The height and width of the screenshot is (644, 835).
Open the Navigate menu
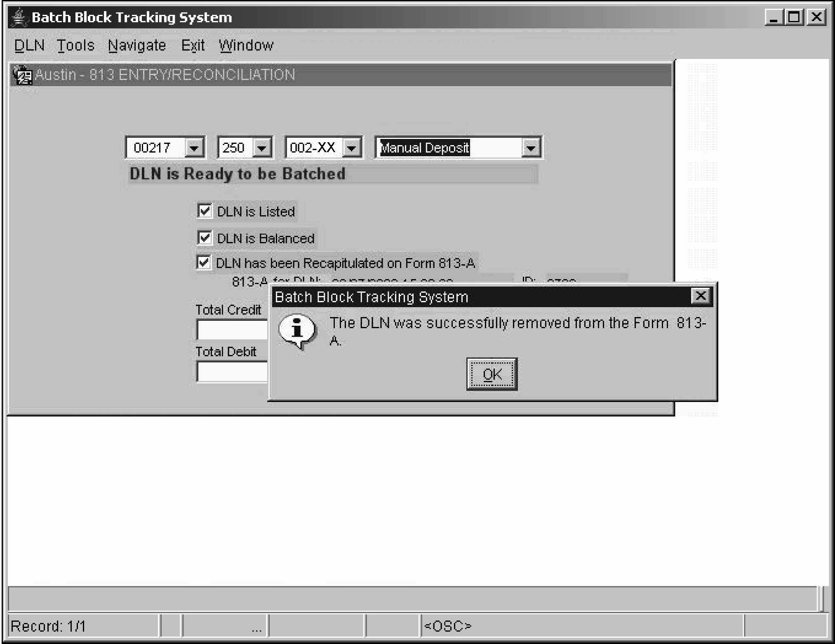(137, 45)
